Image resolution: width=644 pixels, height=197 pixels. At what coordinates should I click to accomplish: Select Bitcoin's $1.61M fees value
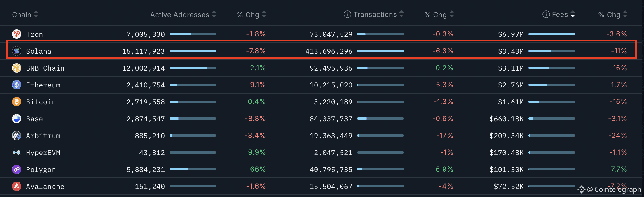tap(511, 102)
